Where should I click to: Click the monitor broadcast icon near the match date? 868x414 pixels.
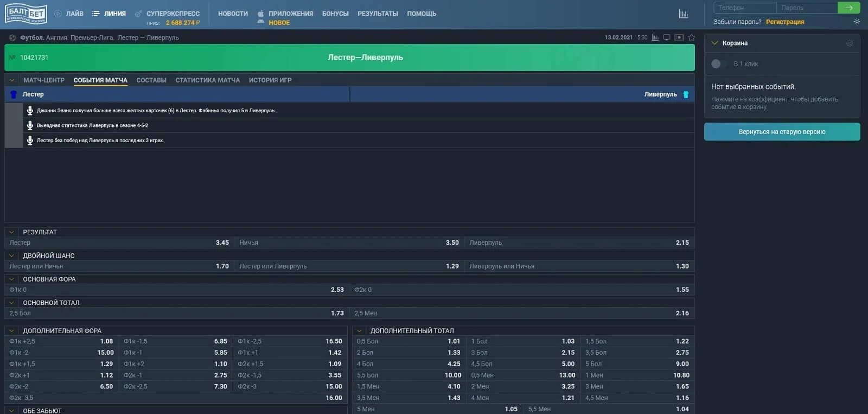tap(667, 37)
